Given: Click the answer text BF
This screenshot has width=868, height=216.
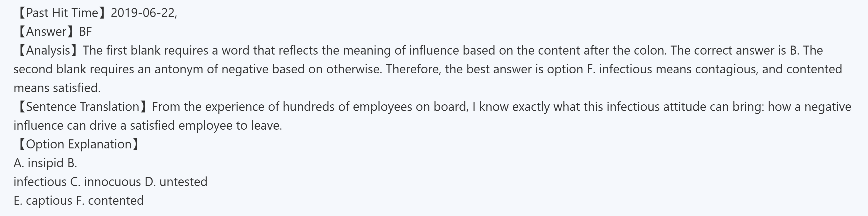Looking at the screenshot, I should click(85, 32).
